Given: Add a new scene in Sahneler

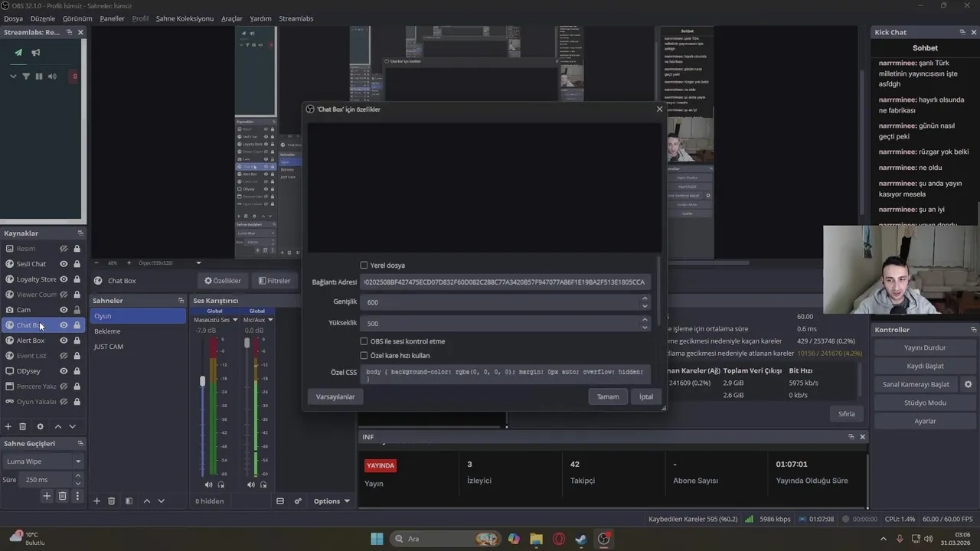Looking at the screenshot, I should click(96, 501).
